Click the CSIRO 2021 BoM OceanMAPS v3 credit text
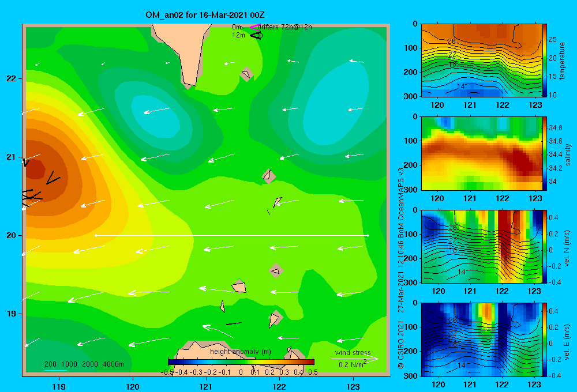Screen dimensions: 577x392 point(401,269)
